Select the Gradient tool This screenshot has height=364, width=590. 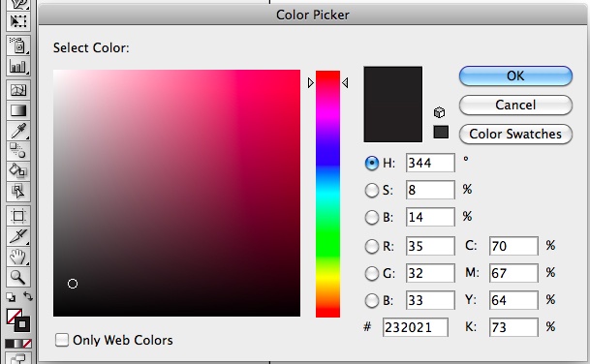pos(17,110)
